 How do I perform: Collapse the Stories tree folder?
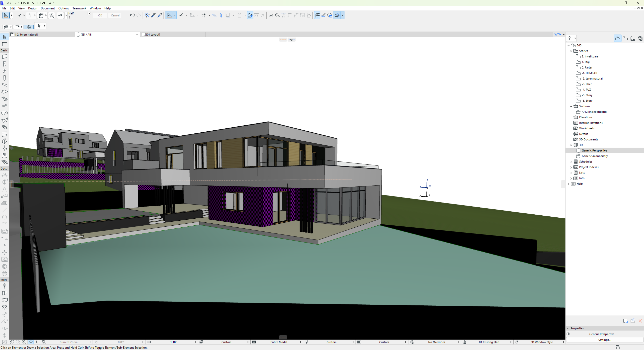[571, 51]
